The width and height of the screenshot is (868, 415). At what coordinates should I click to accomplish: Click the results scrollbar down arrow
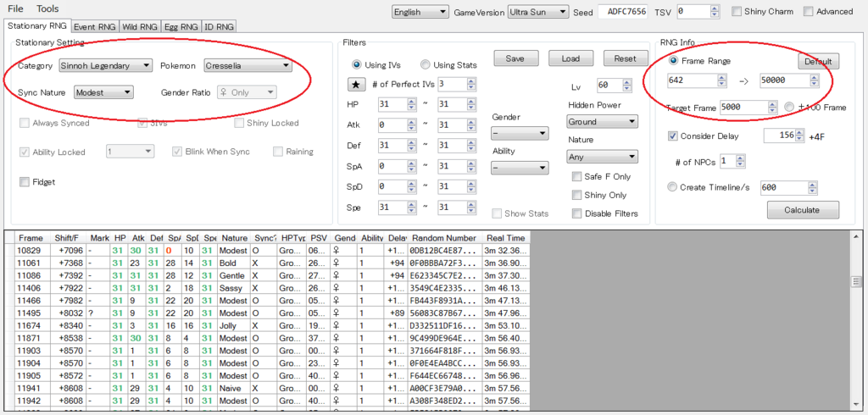point(856,407)
